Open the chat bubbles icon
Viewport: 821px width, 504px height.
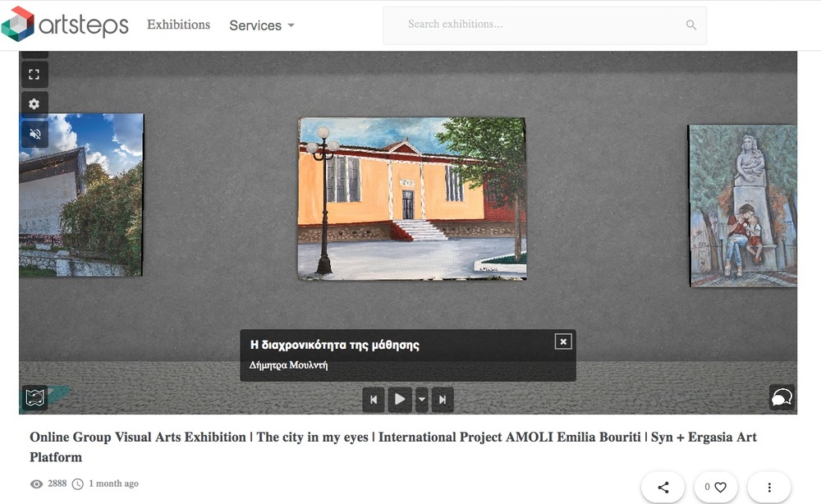point(782,397)
